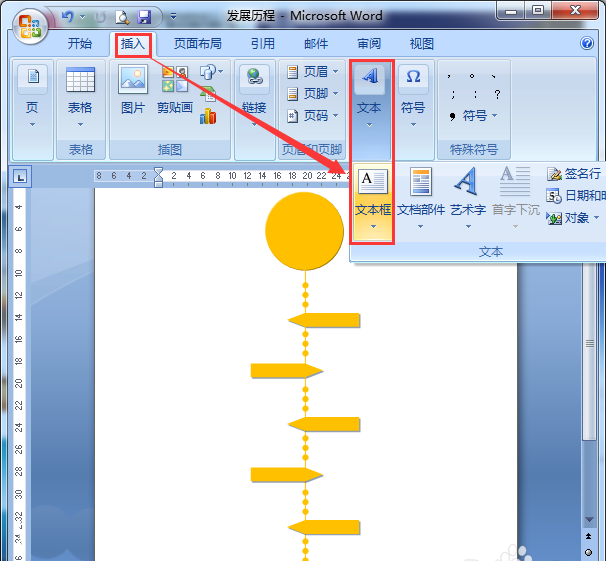Insert the question mark special symbol

point(497,94)
